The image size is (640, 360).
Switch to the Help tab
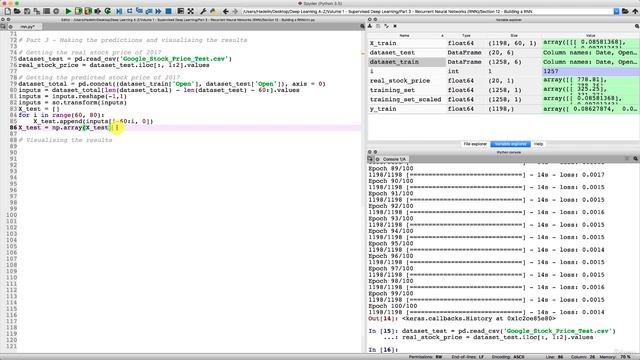(538, 144)
